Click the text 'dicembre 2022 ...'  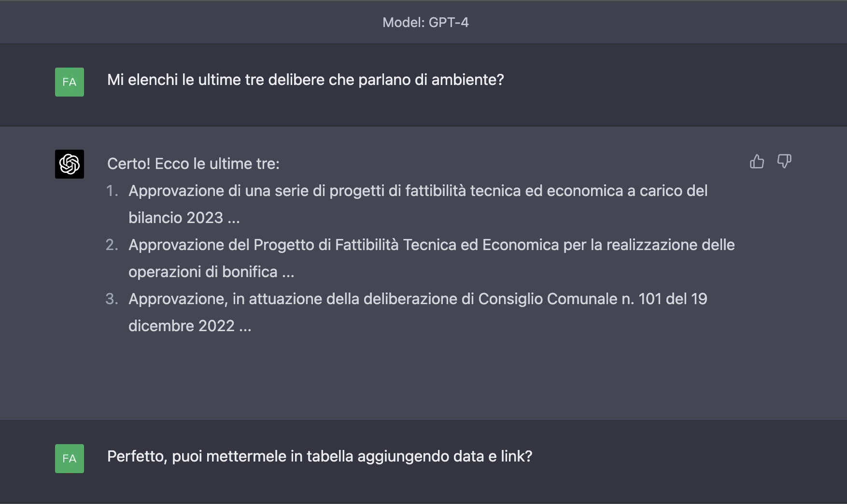click(190, 326)
